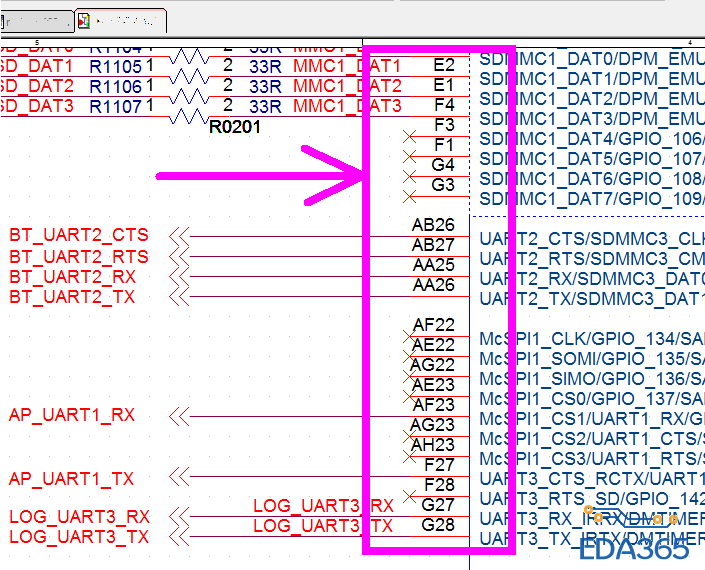This screenshot has width=705, height=570.
Task: Select pin number AA25
Action: point(434,265)
